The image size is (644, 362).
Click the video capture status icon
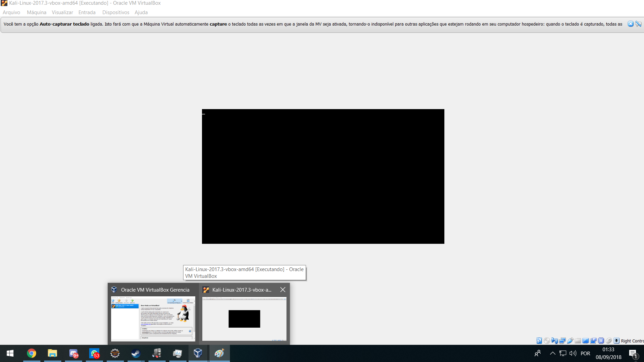pos(593,341)
